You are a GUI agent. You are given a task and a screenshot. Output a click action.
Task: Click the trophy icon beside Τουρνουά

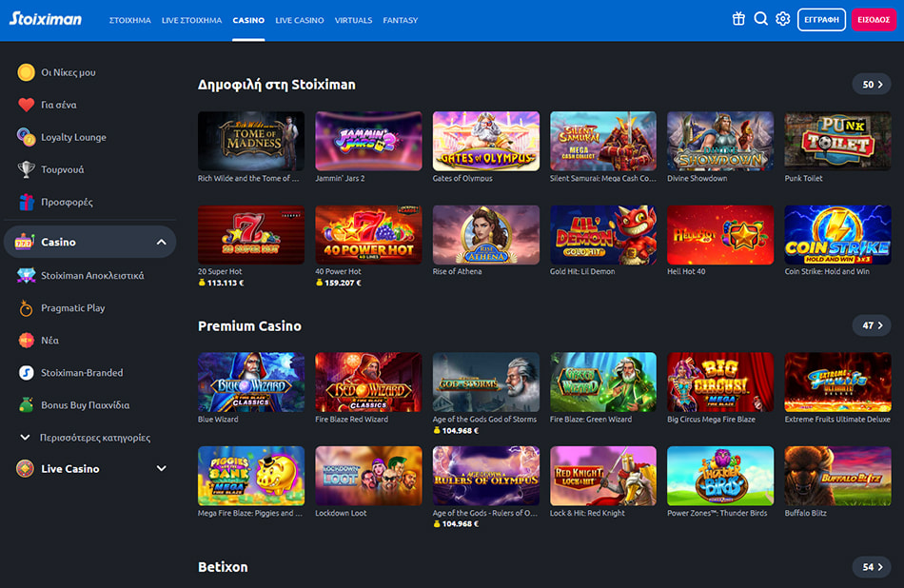pyautogui.click(x=26, y=169)
